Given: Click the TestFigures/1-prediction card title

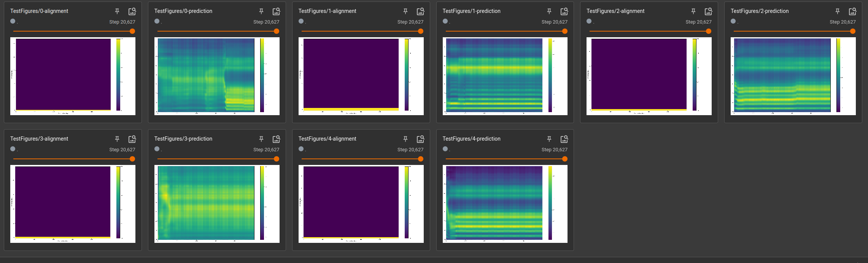Looking at the screenshot, I should (x=471, y=11).
